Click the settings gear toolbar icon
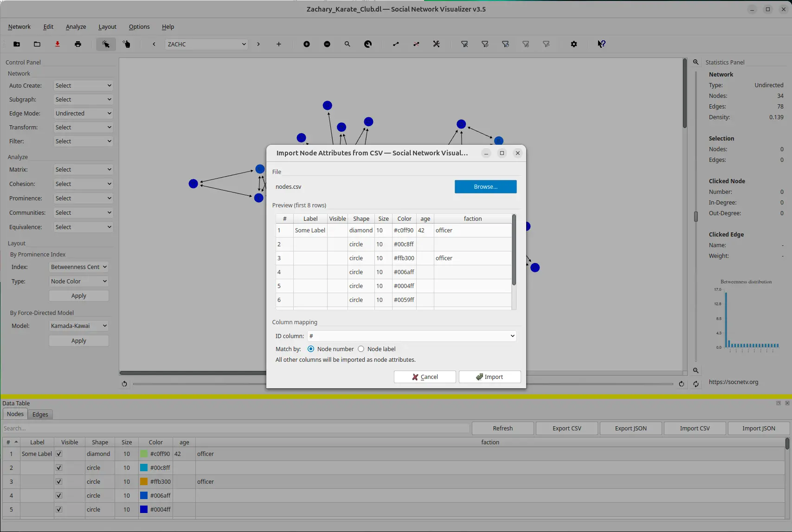The height and width of the screenshot is (532, 792). [x=574, y=44]
